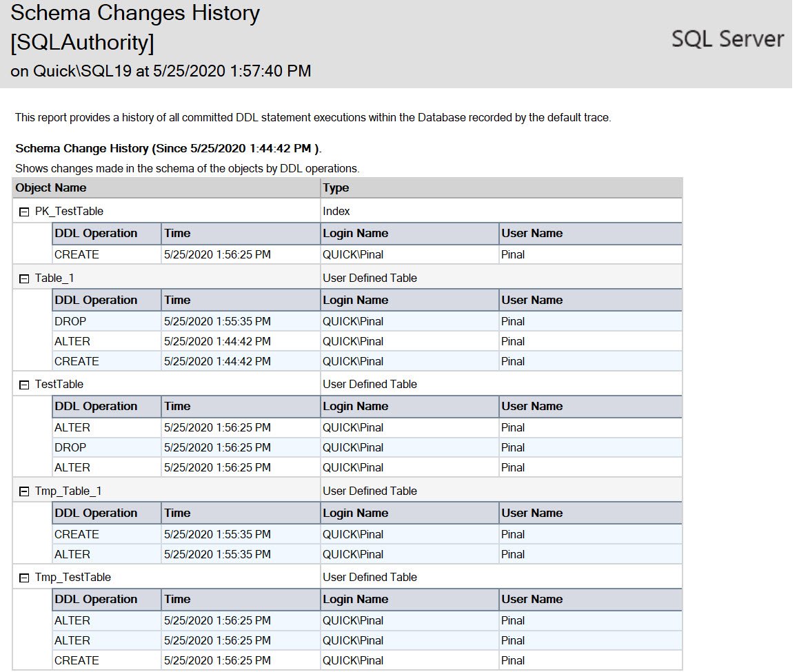Click the DROP time 1:55:35 PM under Table_1
Screen dimensions: 799x672
click(217, 321)
